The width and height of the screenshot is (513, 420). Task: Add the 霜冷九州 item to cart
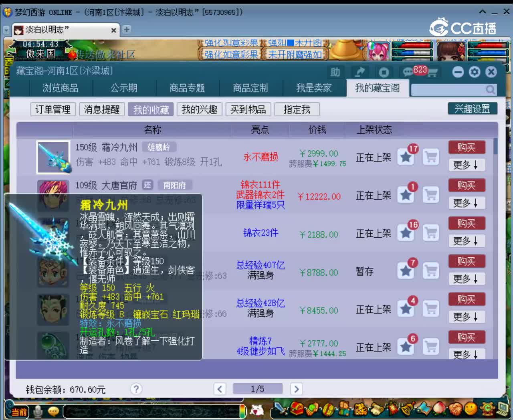coord(431,157)
